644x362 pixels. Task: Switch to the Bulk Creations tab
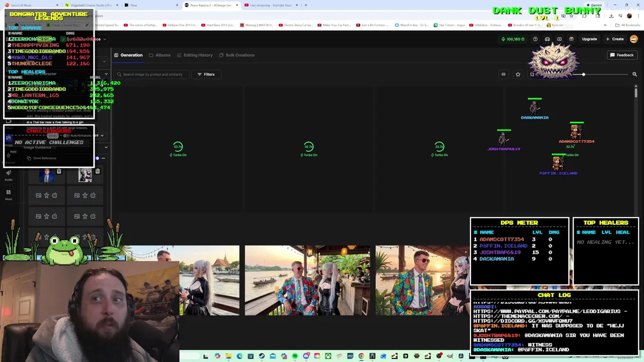236,55
